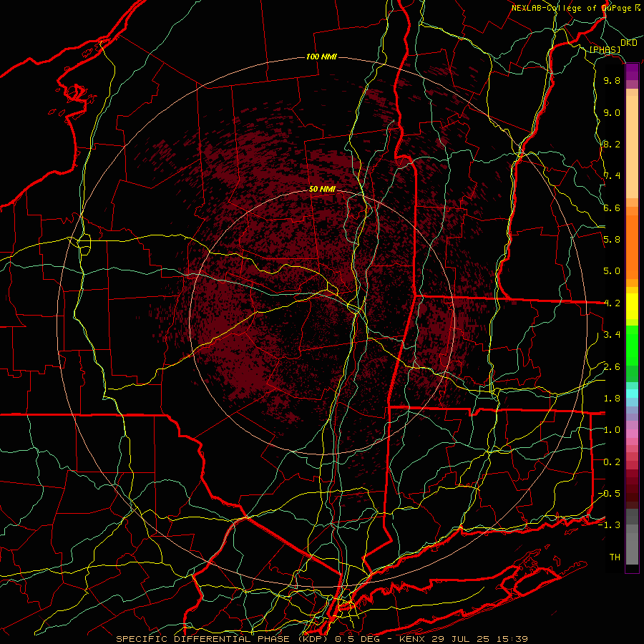Pick the pink segment of the color scale
This screenshot has height=644, width=644.
coord(632,434)
